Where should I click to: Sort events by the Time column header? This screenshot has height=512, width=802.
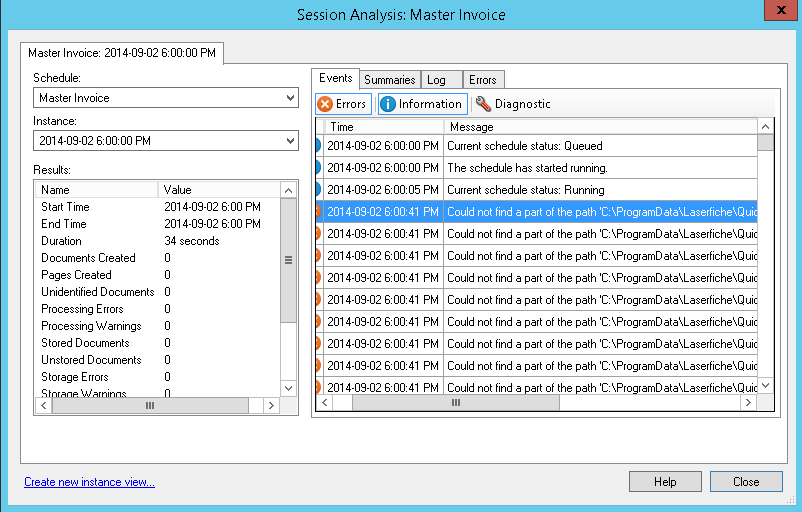(x=384, y=127)
